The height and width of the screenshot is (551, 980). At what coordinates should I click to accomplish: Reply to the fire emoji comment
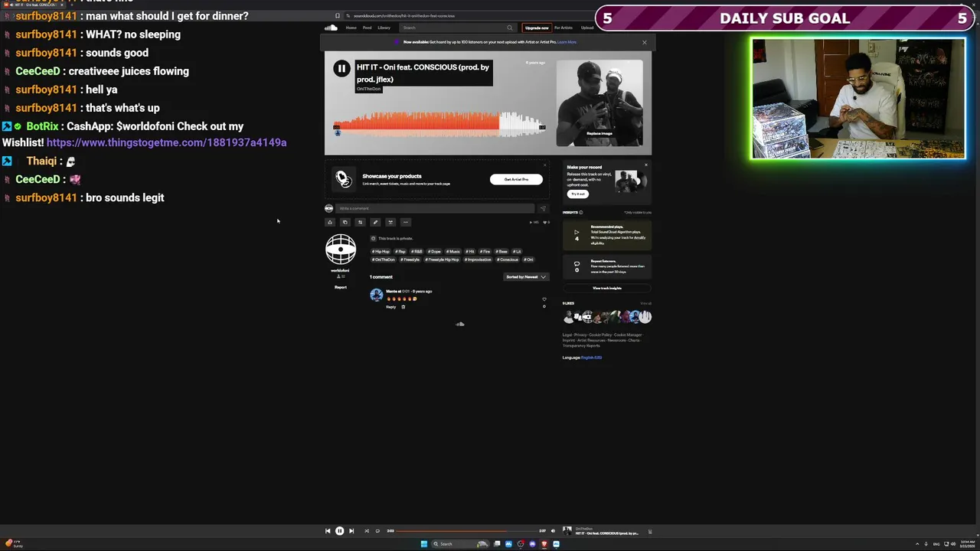pyautogui.click(x=390, y=307)
